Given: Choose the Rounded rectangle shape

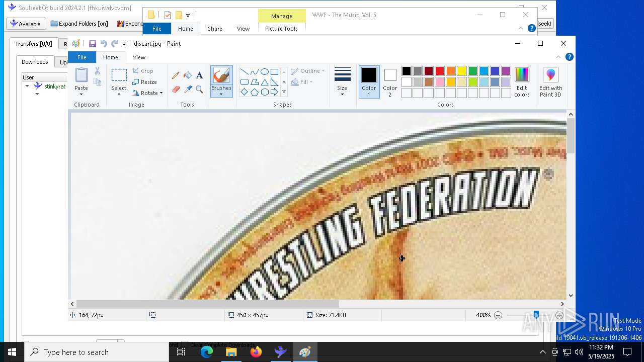Looking at the screenshot, I should tap(244, 82).
